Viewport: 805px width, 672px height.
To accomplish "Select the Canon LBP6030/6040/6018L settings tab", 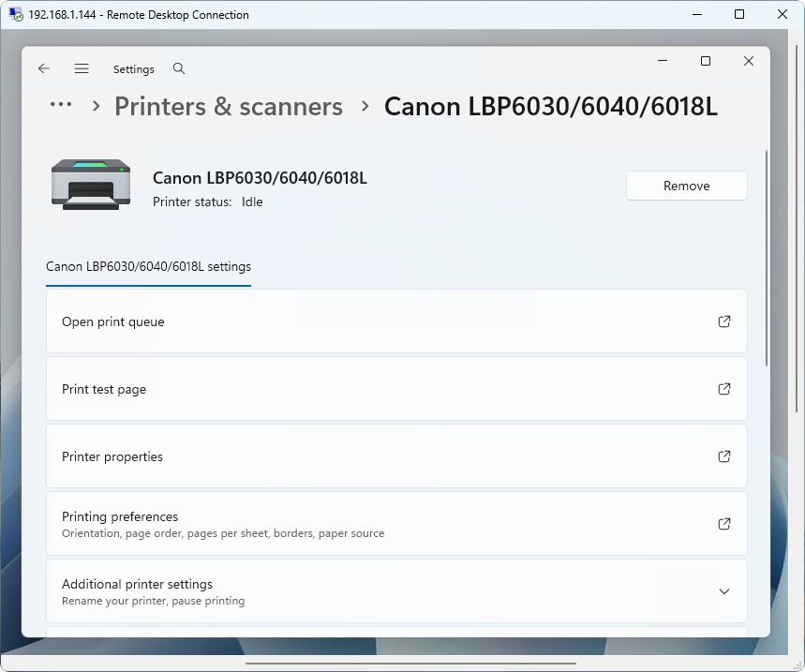I will point(148,266).
